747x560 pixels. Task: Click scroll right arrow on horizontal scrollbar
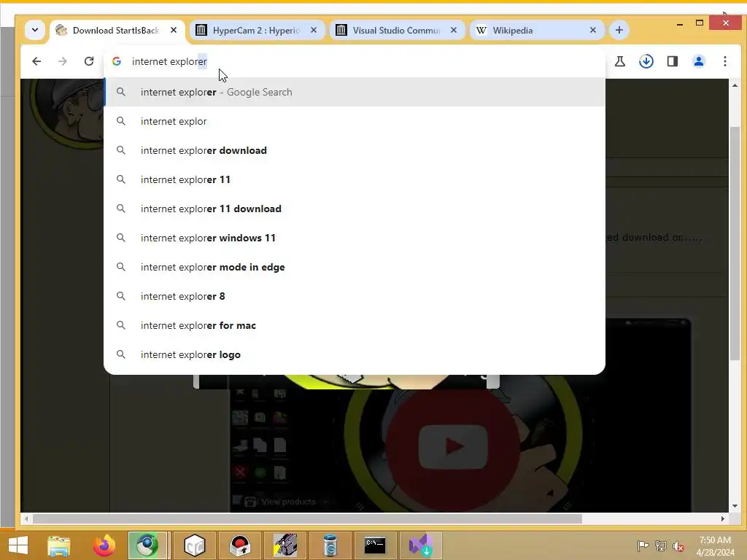pyautogui.click(x=723, y=518)
